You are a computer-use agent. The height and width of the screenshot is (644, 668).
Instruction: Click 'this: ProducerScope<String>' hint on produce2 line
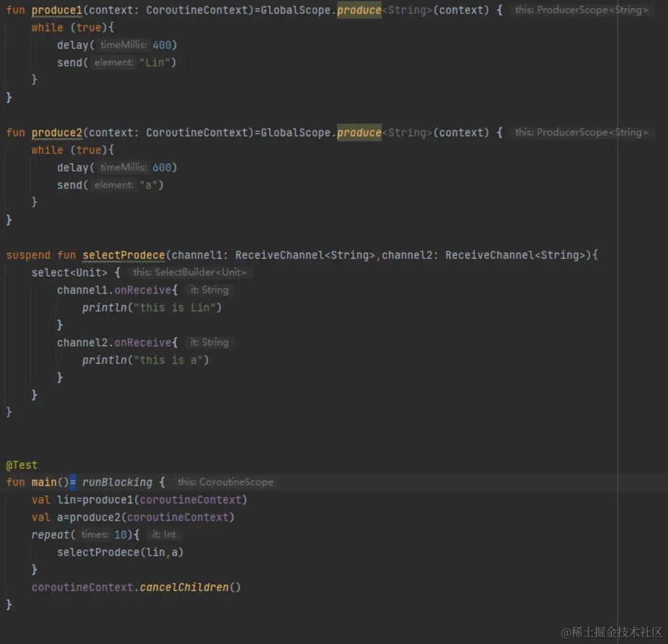coord(581,132)
